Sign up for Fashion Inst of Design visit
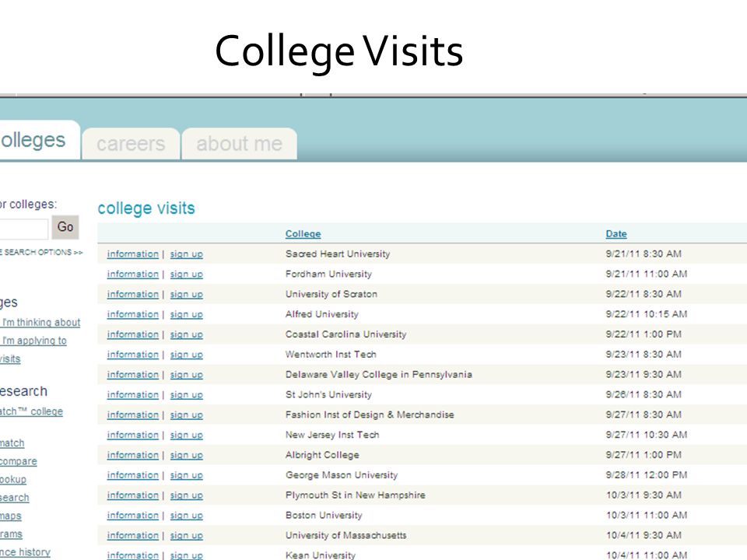The height and width of the screenshot is (560, 747). (x=186, y=415)
